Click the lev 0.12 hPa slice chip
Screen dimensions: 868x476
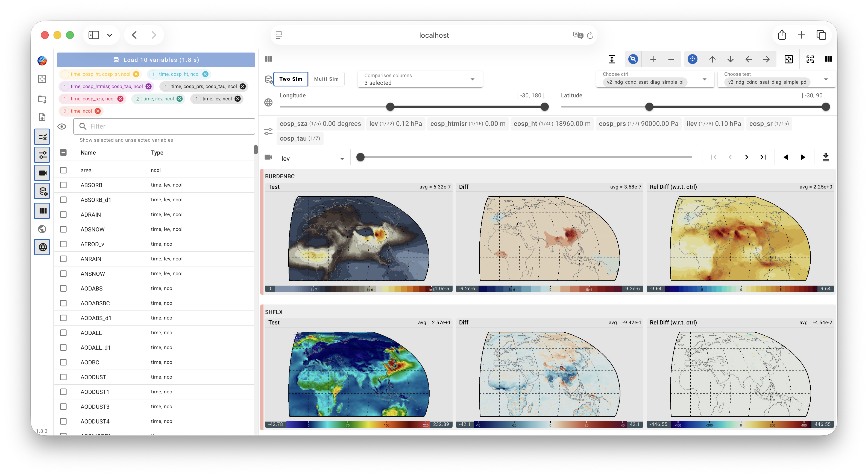pos(395,123)
